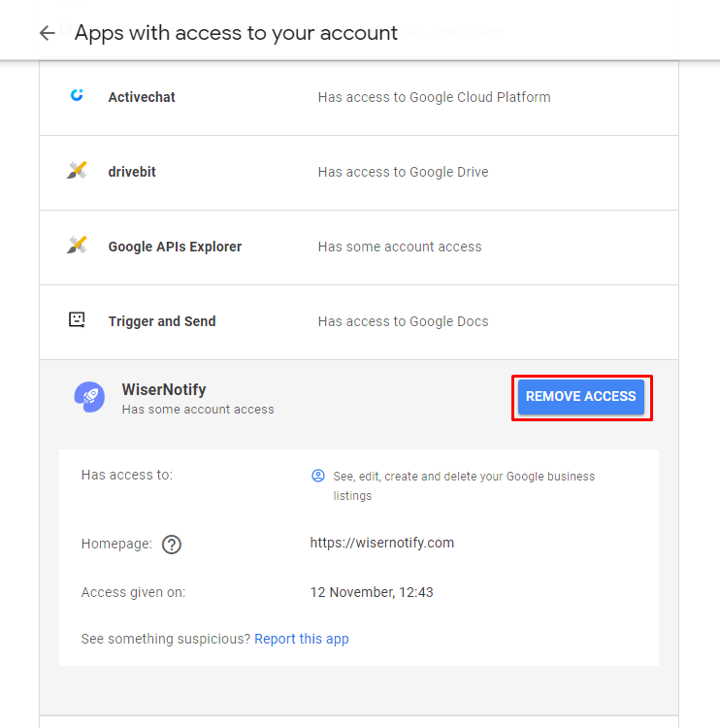Click the 'Apps with access to your account' heading
The image size is (720, 728).
tap(236, 33)
